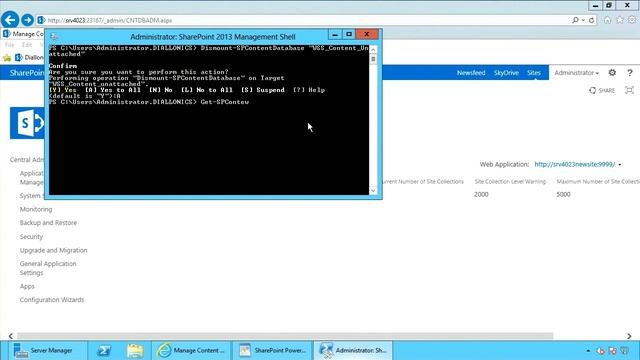Image resolution: width=640 pixels, height=360 pixels.
Task: Switch to SharePoint PowerPoint taskbar item
Action: (x=272, y=350)
